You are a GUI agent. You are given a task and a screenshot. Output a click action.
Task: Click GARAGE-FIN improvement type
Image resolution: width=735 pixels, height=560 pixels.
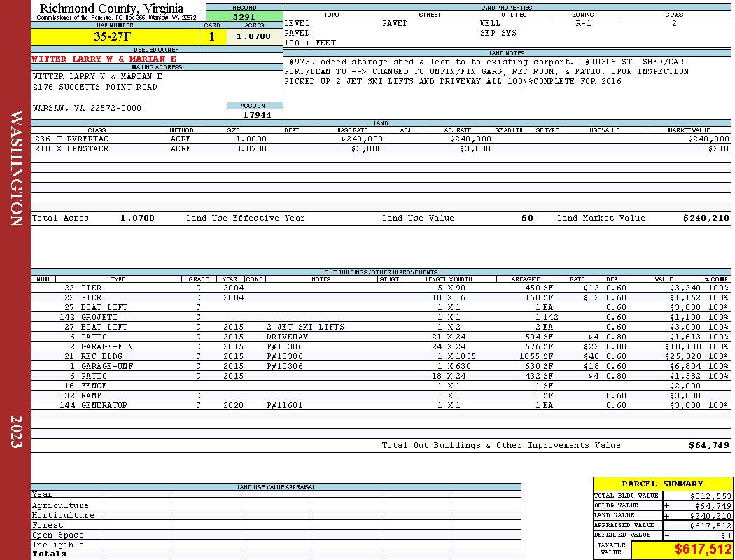coord(107,346)
